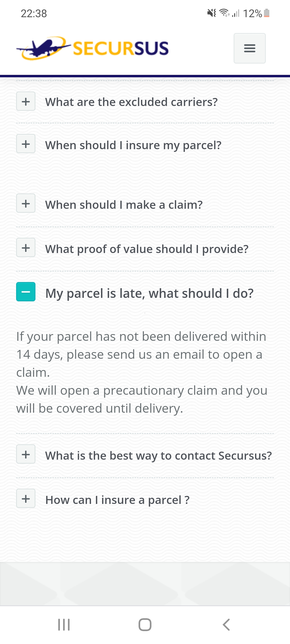Viewport: 290px width, 644px height.
Task: Tap 'How can I insure a parcel ?' text
Action: click(x=117, y=500)
